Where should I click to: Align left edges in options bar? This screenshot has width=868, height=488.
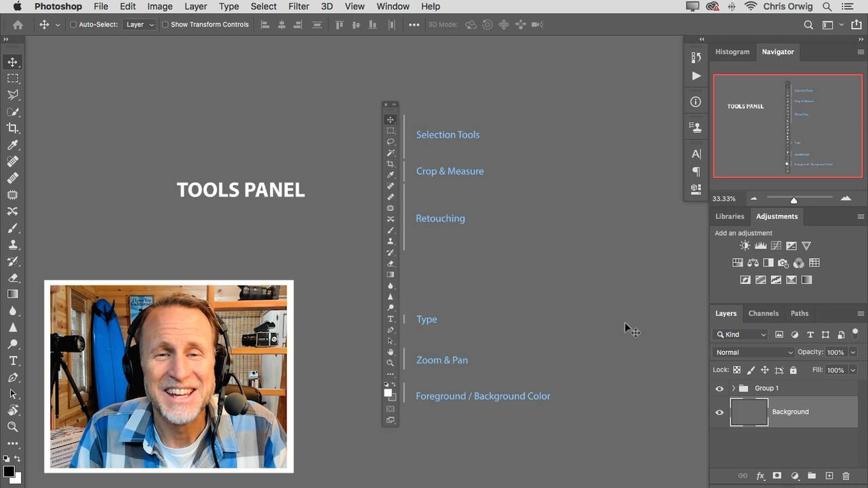(264, 24)
